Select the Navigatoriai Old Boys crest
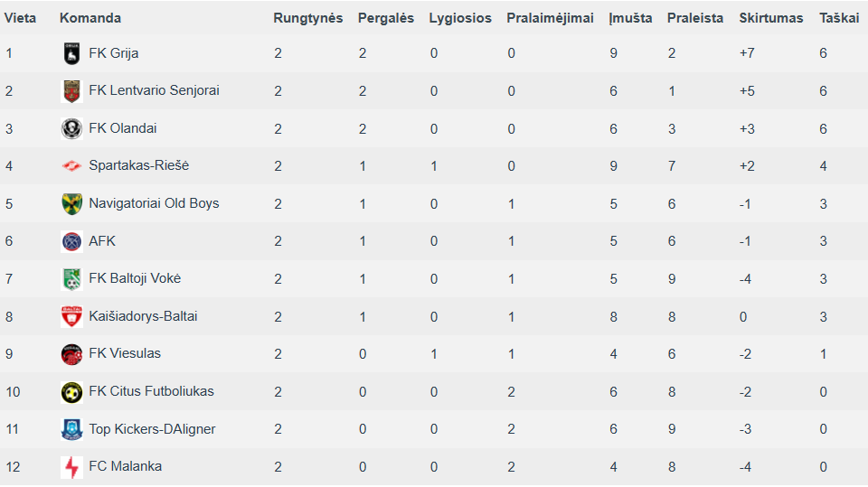This screenshot has height=487, width=868. (71, 203)
